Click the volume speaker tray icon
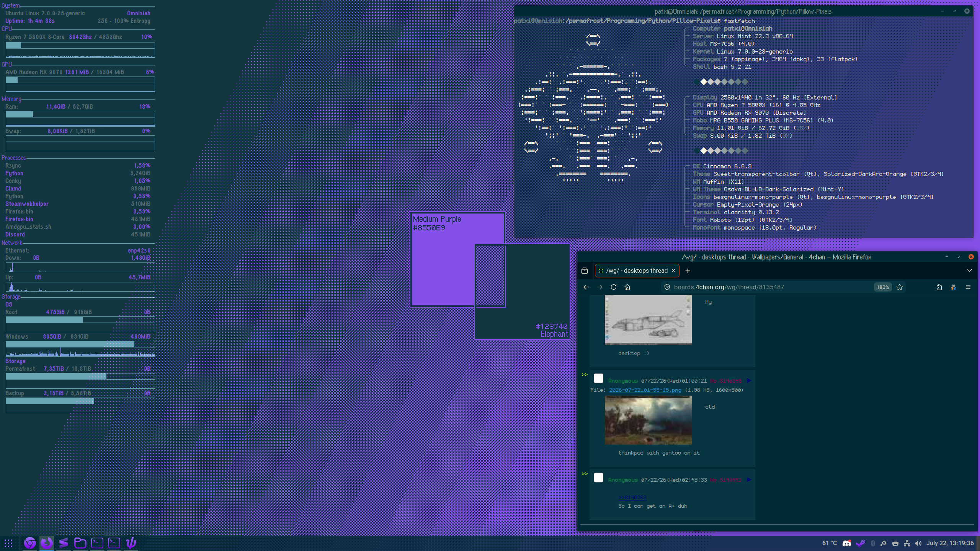Viewport: 980px width, 551px height. (x=918, y=543)
